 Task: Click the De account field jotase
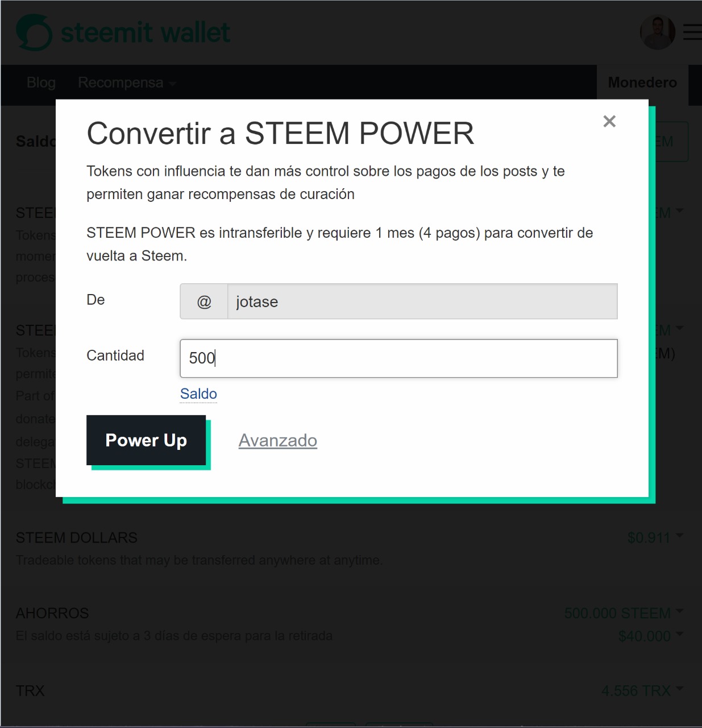pos(422,301)
